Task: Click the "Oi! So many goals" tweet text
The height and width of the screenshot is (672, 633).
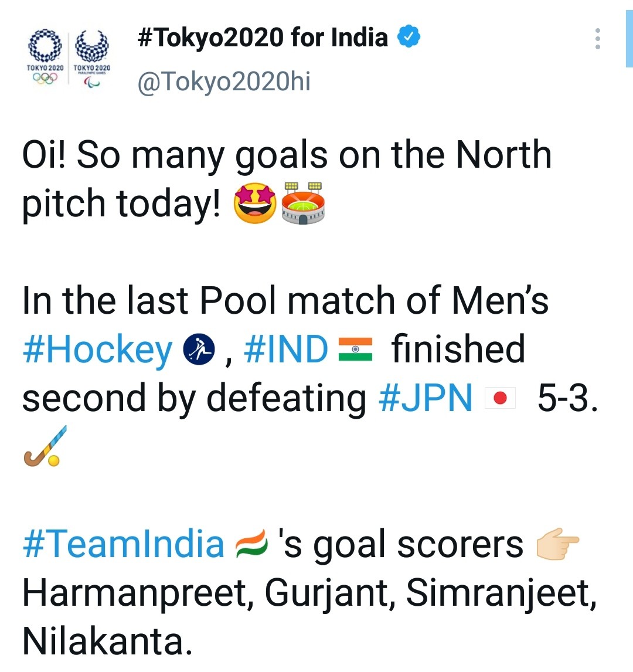Action: point(287,155)
